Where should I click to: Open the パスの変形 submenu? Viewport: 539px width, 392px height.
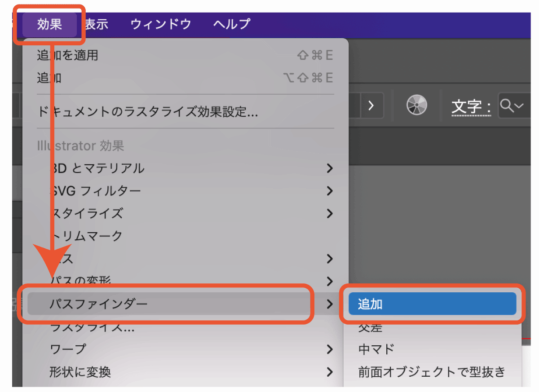(x=185, y=281)
